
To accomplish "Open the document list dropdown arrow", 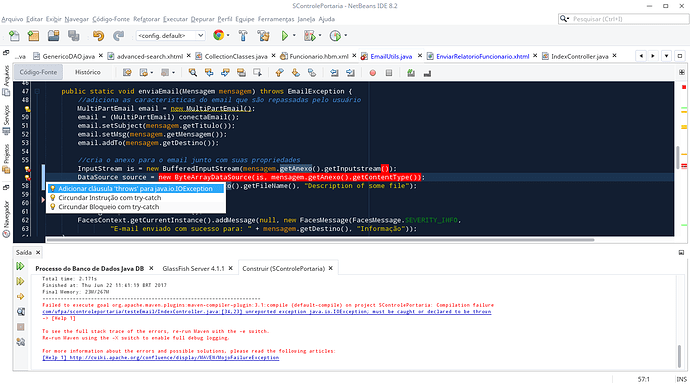I will point(667,56).
